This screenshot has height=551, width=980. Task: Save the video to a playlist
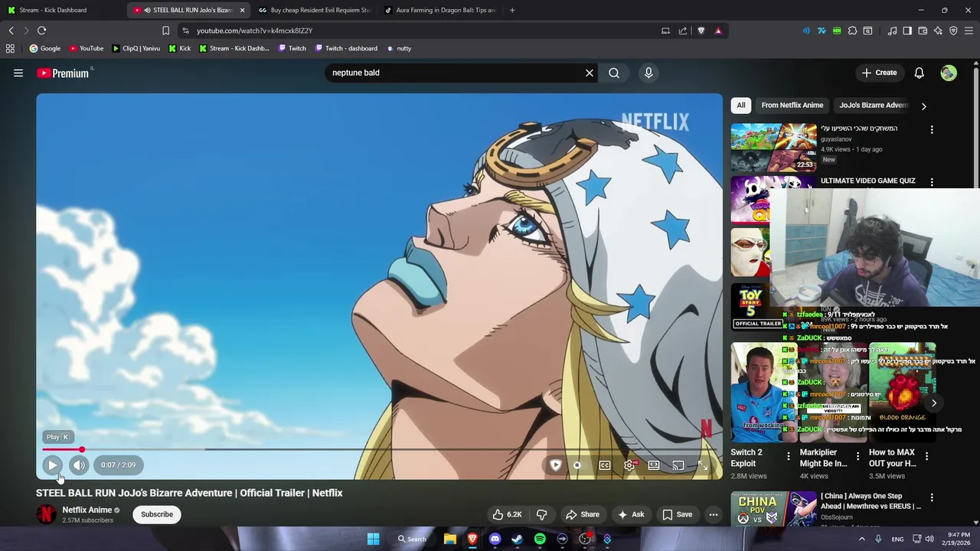click(x=678, y=514)
